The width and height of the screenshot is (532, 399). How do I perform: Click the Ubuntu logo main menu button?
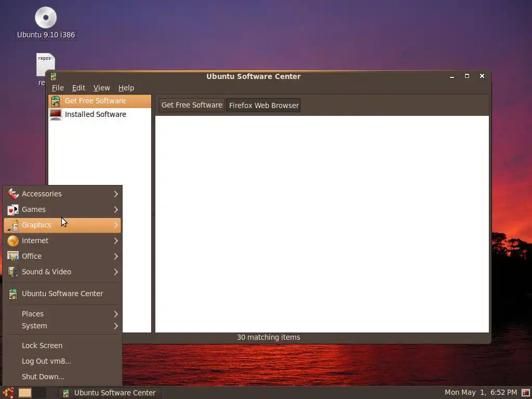point(8,393)
